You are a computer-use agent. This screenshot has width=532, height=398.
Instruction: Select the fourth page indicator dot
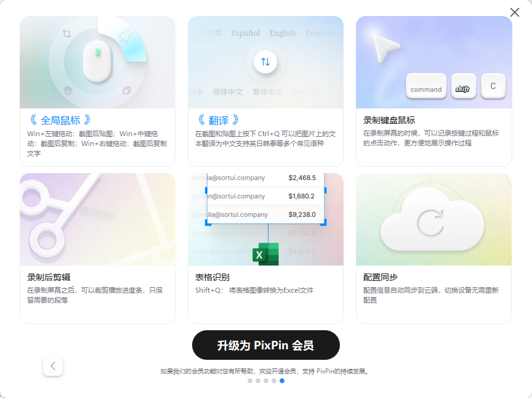274,381
